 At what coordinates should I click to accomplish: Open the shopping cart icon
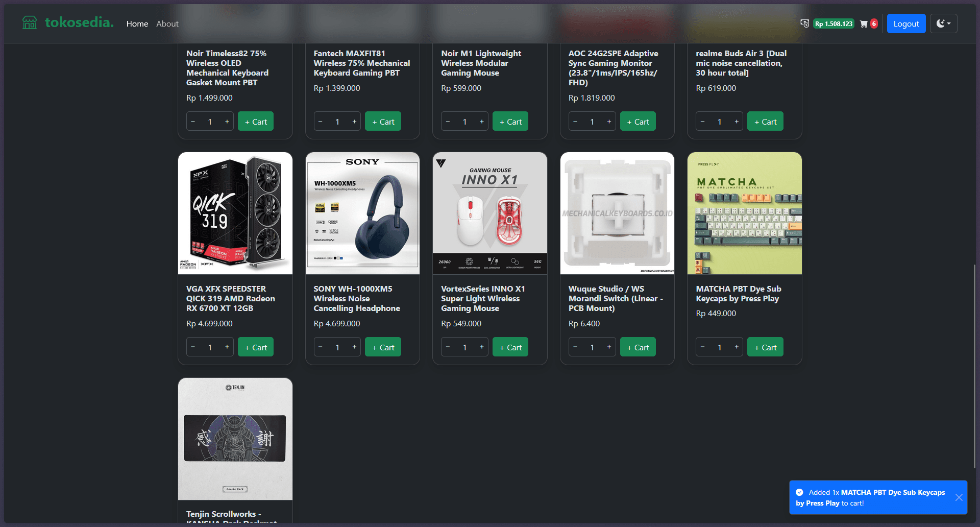click(864, 24)
